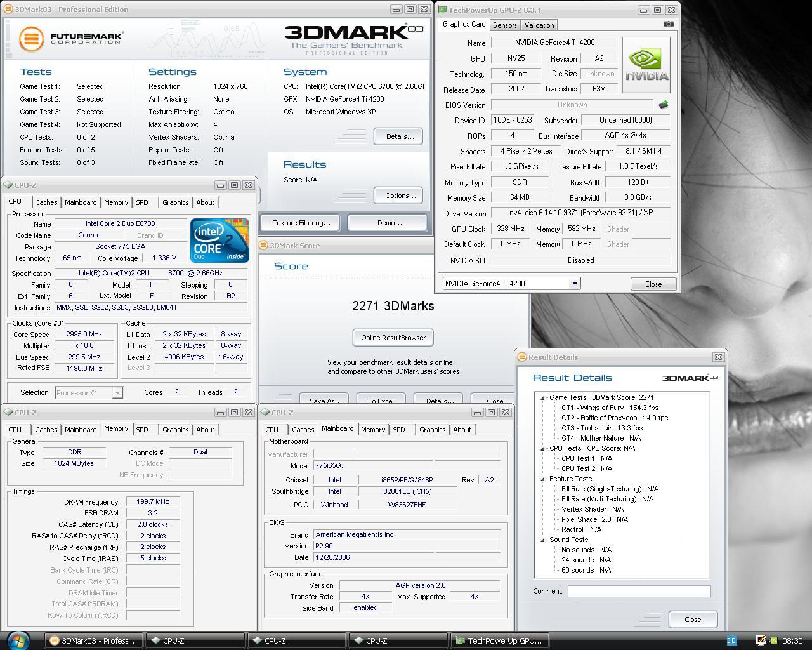Collapse the Sound Tests tree node
The image size is (812, 650).
(x=542, y=540)
